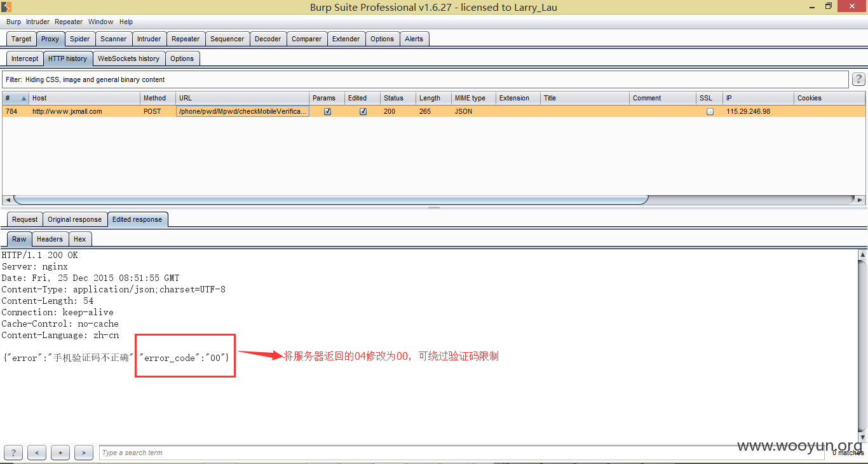This screenshot has width=868, height=464.
Task: Switch to the Target tab
Action: coord(21,39)
